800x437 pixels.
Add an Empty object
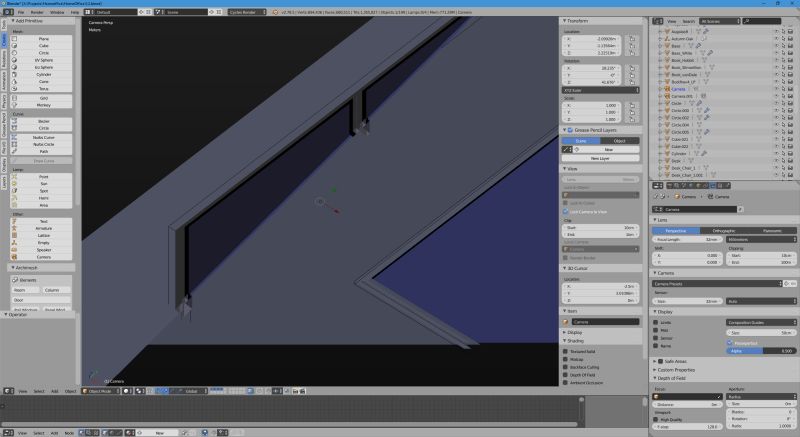41,243
